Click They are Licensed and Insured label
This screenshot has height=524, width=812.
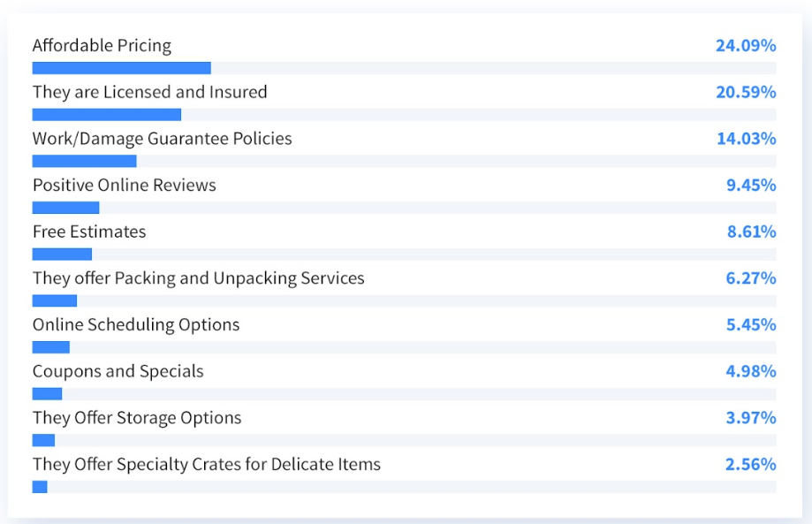[149, 92]
